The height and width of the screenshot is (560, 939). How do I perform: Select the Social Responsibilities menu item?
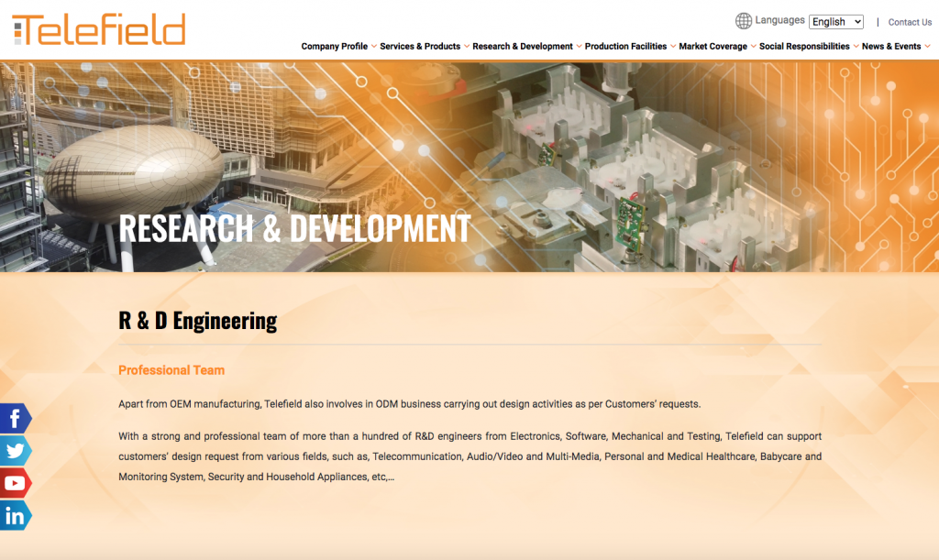click(804, 47)
